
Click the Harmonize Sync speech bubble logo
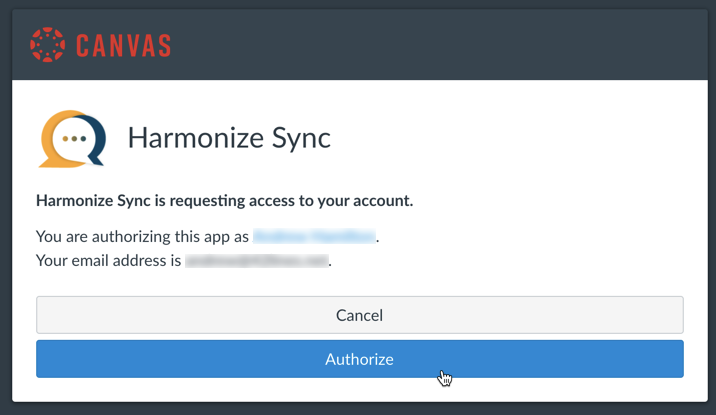click(x=71, y=138)
